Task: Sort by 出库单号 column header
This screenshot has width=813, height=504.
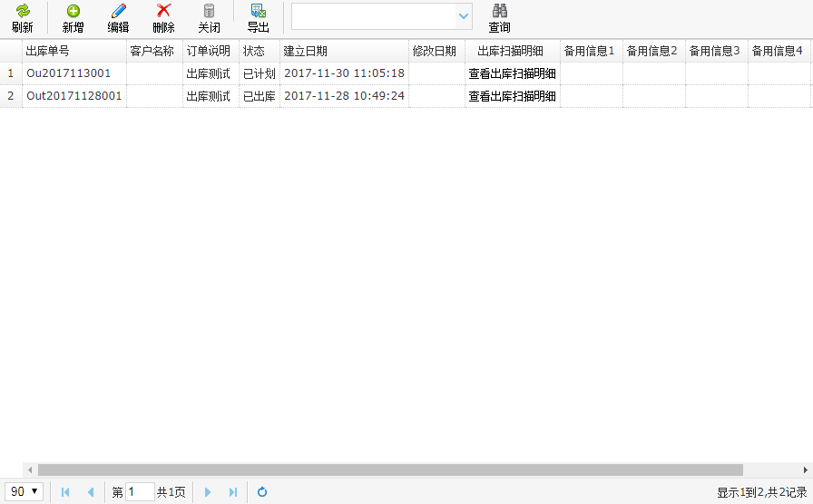Action: coord(74,52)
